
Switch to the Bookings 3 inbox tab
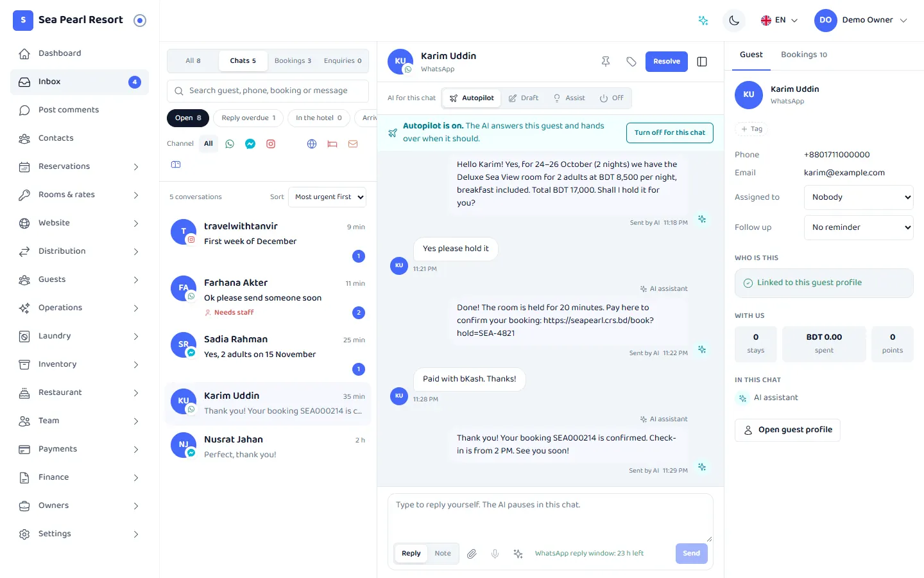[x=293, y=61]
